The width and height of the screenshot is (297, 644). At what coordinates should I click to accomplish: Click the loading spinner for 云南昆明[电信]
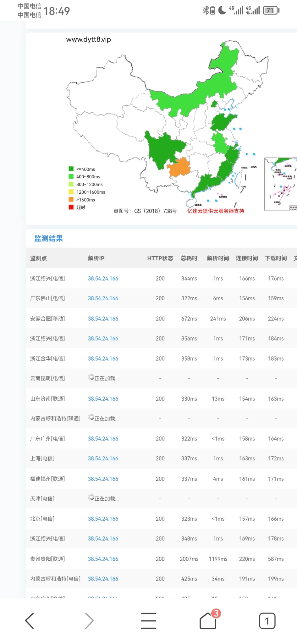pos(91,377)
